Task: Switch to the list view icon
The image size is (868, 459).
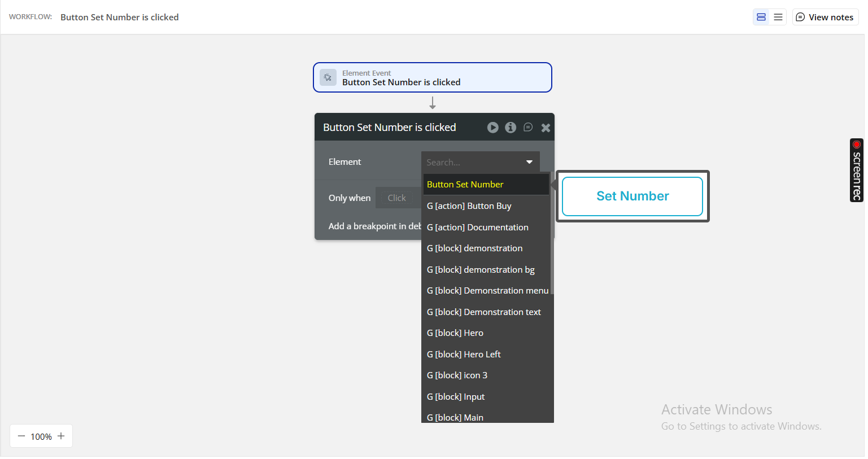Action: pyautogui.click(x=778, y=17)
